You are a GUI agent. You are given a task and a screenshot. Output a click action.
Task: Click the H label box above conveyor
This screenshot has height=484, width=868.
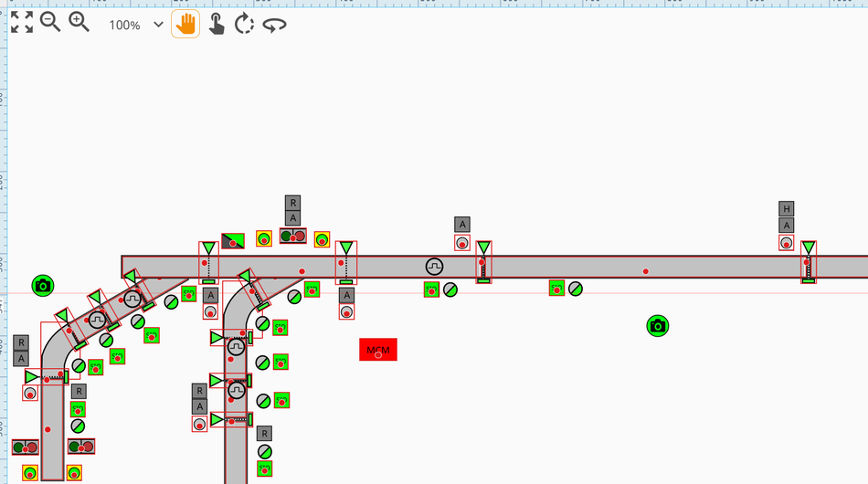(x=787, y=209)
